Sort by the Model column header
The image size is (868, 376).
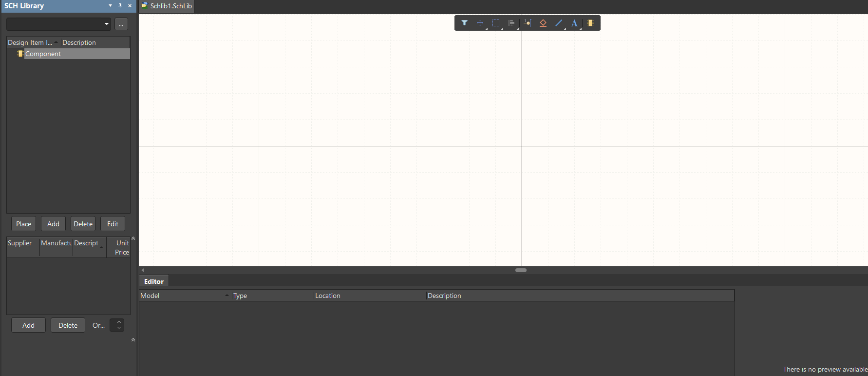click(x=185, y=296)
